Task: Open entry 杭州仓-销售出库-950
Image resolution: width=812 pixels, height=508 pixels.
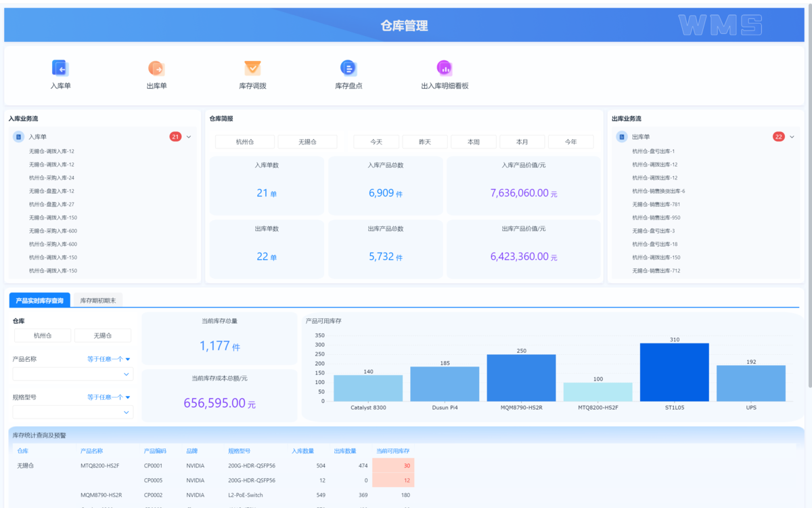Action: 656,217
